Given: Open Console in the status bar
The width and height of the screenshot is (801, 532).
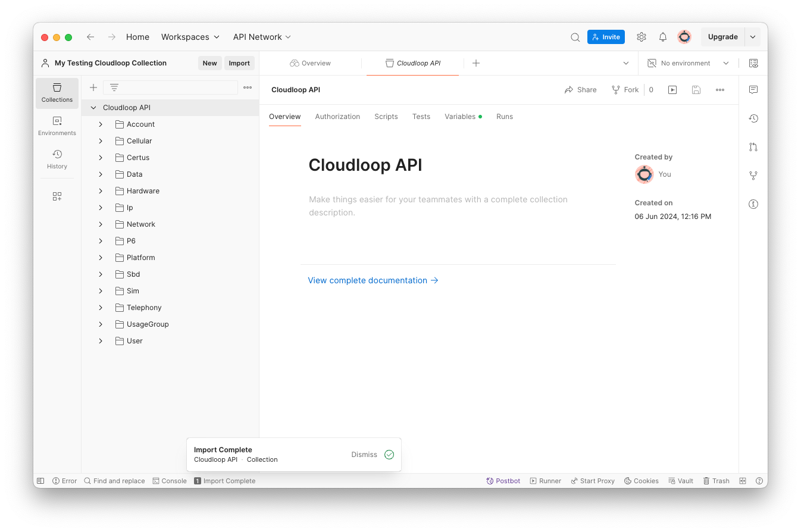Looking at the screenshot, I should [170, 481].
